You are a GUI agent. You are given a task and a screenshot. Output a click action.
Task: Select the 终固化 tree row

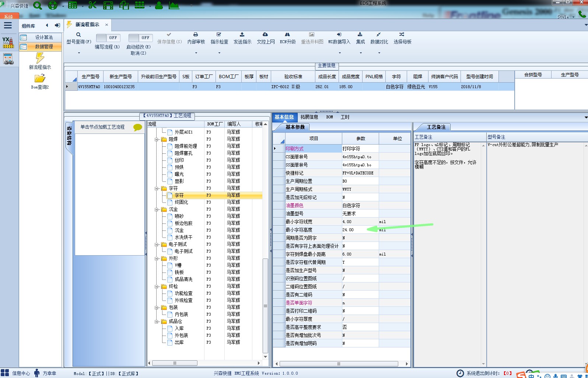[x=181, y=202]
